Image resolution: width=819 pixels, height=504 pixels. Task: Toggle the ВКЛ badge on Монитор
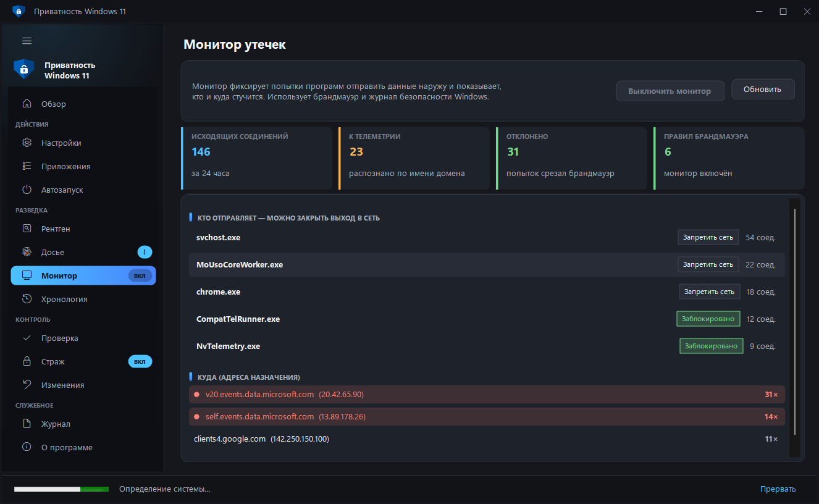[x=140, y=275]
